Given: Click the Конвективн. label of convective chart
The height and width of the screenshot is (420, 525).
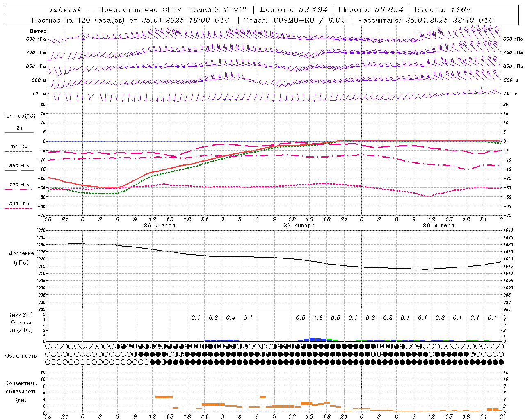Looking at the screenshot, I should tap(21, 383).
